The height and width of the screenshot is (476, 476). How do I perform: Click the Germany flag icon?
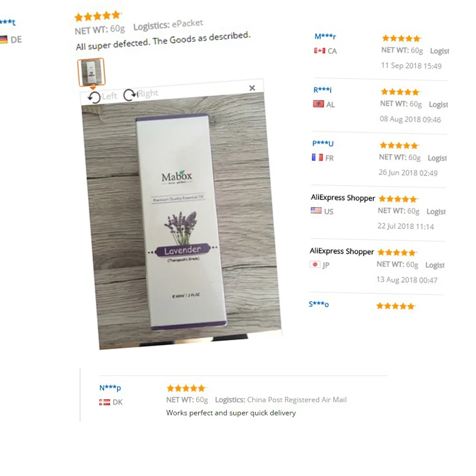(x=4, y=40)
